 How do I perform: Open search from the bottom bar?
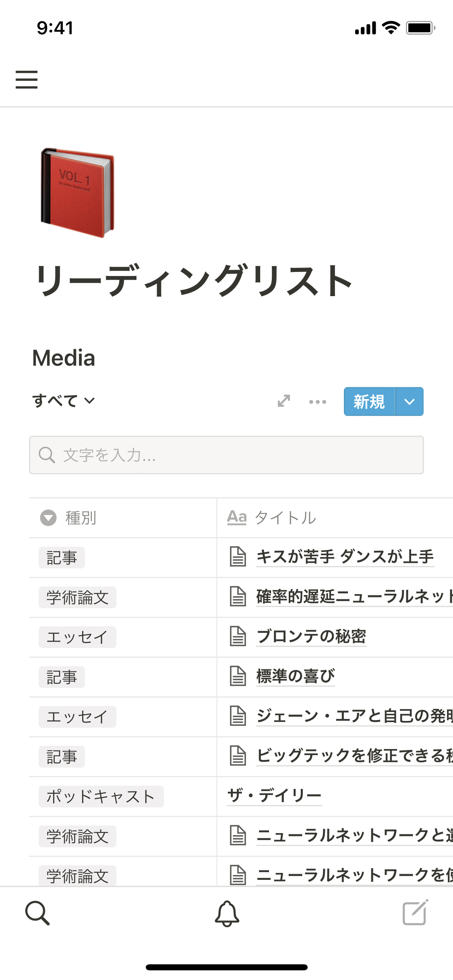coord(37,913)
